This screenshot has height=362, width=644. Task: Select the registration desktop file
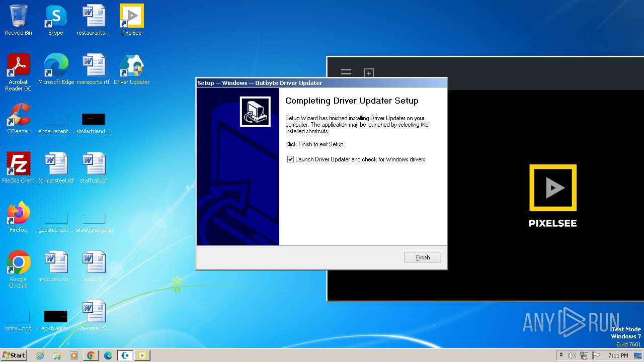pos(56,321)
